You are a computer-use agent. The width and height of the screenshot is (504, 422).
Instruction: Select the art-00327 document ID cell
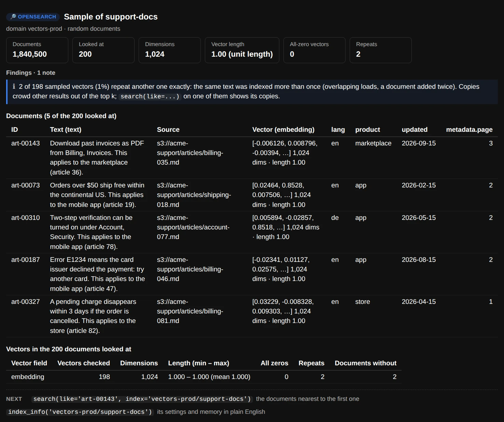26,302
